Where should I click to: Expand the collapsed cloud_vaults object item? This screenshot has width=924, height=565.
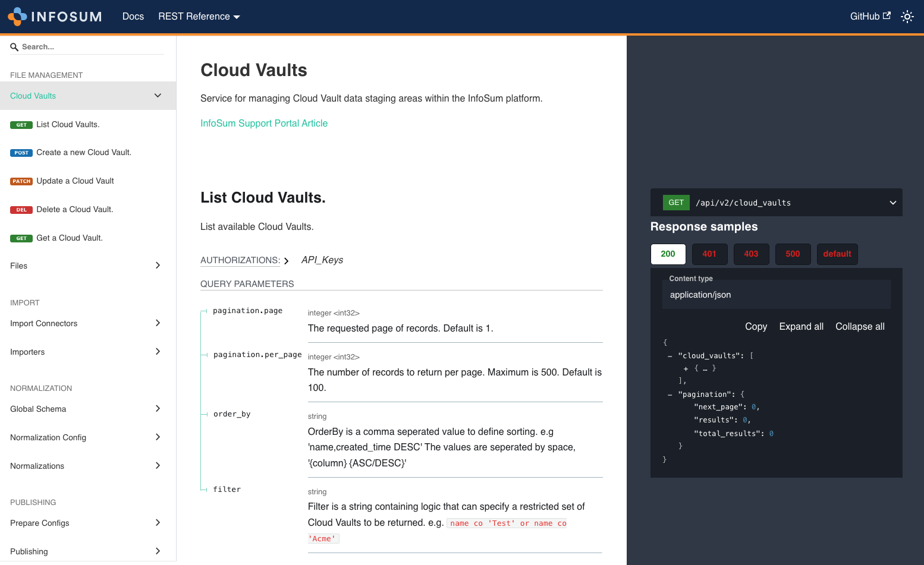686,368
